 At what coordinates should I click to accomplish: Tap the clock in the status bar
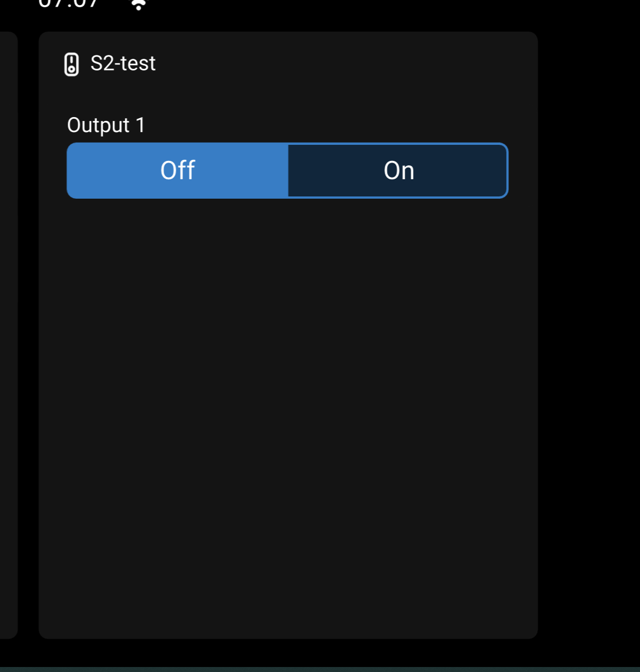[x=68, y=3]
